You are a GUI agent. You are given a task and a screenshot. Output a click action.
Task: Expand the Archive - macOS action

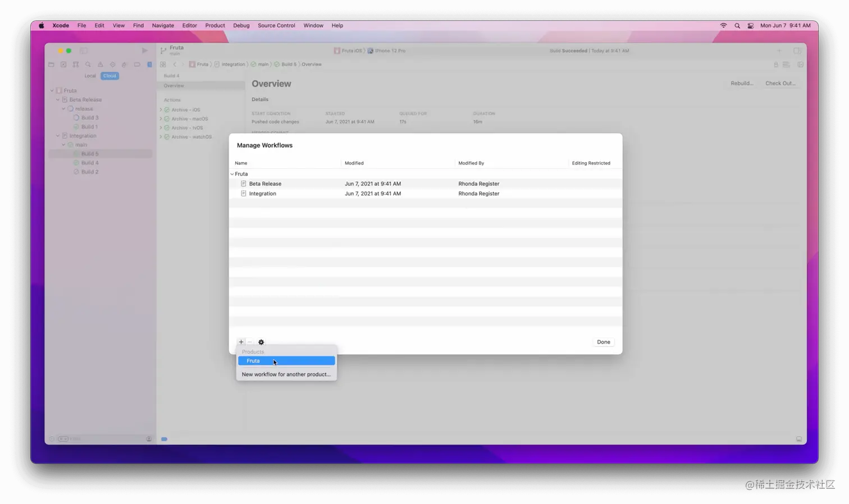pos(161,119)
